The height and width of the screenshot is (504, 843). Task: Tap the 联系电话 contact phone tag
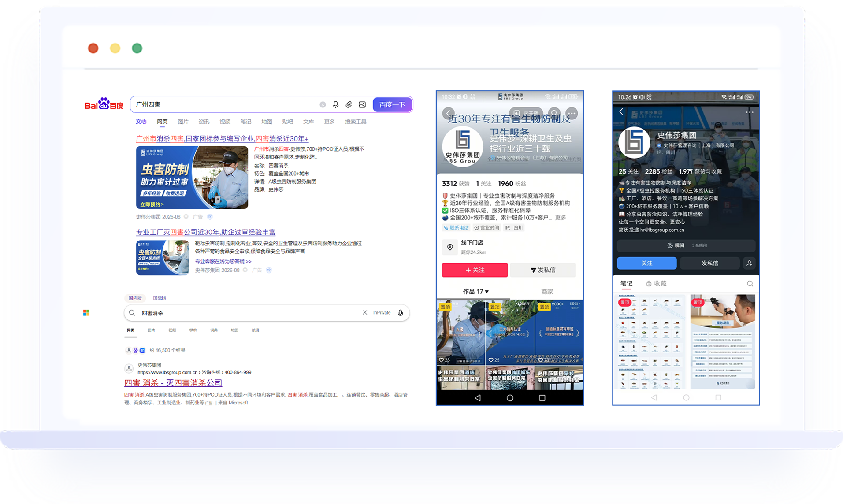pyautogui.click(x=456, y=228)
